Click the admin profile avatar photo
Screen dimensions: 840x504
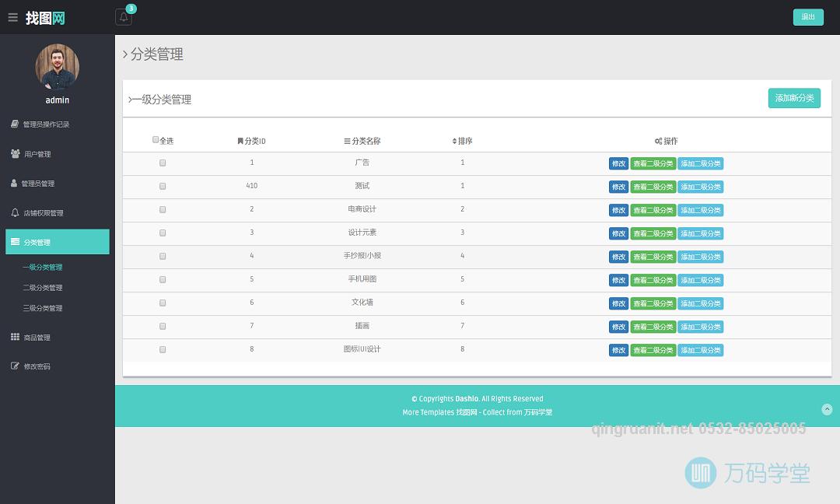[57, 67]
